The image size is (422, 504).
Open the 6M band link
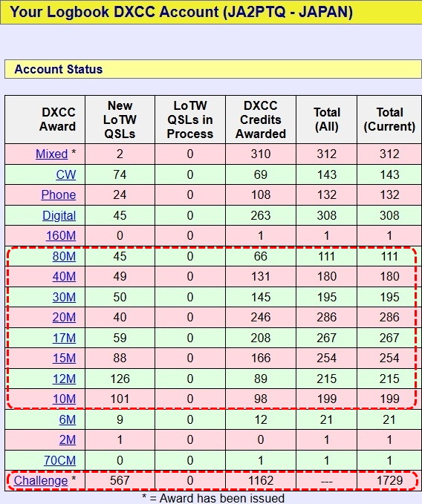[67, 419]
